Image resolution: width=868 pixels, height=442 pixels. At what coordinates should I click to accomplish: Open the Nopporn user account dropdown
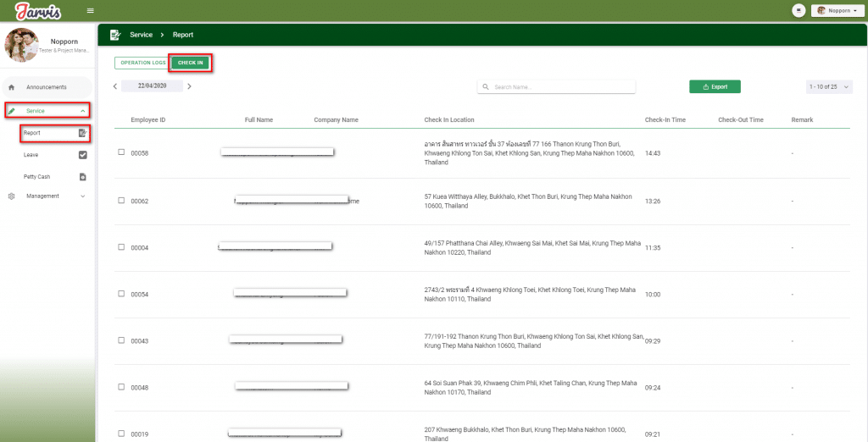[x=836, y=10]
